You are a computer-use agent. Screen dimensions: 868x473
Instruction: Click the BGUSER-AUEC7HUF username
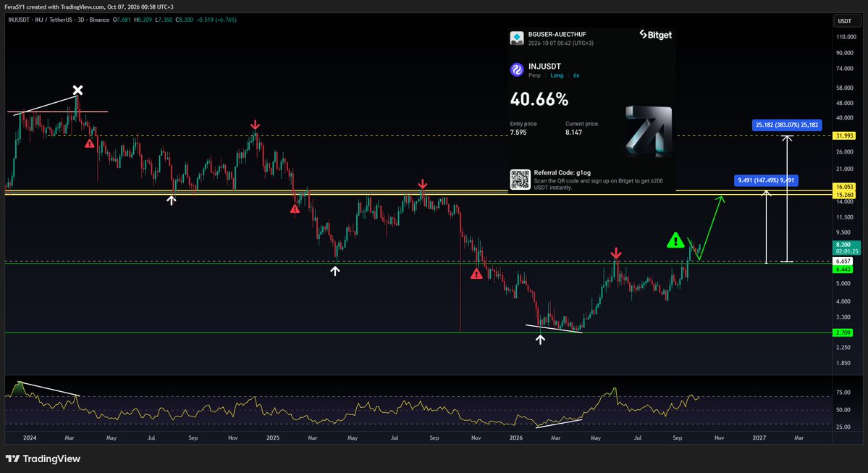pyautogui.click(x=557, y=34)
